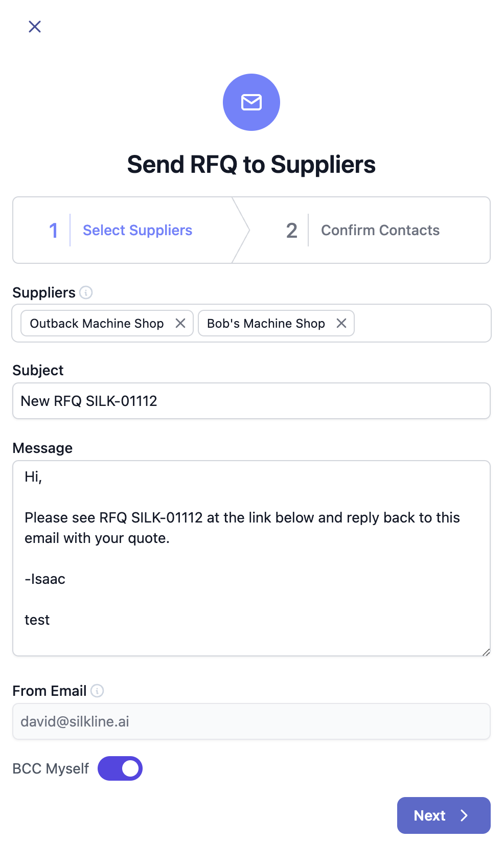Click the Bob's Machine Shop tag
This screenshot has height=863, width=504.
click(x=266, y=323)
